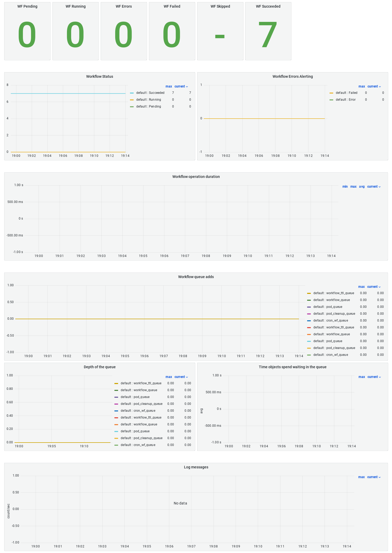Toggle red workflow_ttl_queue series in Depth of queue

(141, 418)
